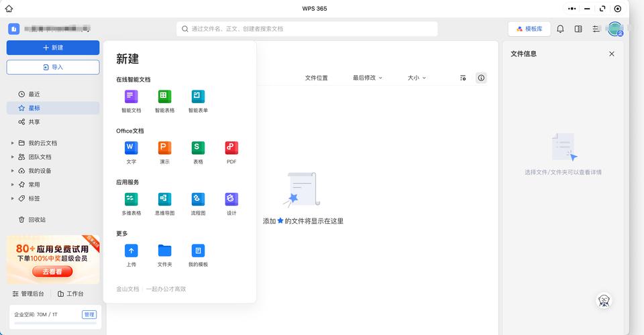Image resolution: width=644 pixels, height=335 pixels.
Task: Click the 管理 storage manage button
Action: click(89, 314)
